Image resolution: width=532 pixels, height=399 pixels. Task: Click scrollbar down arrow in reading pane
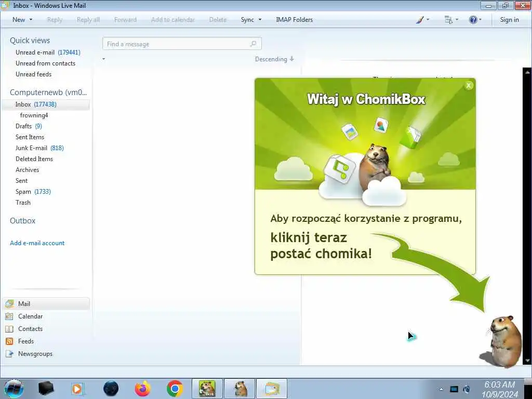527,361
